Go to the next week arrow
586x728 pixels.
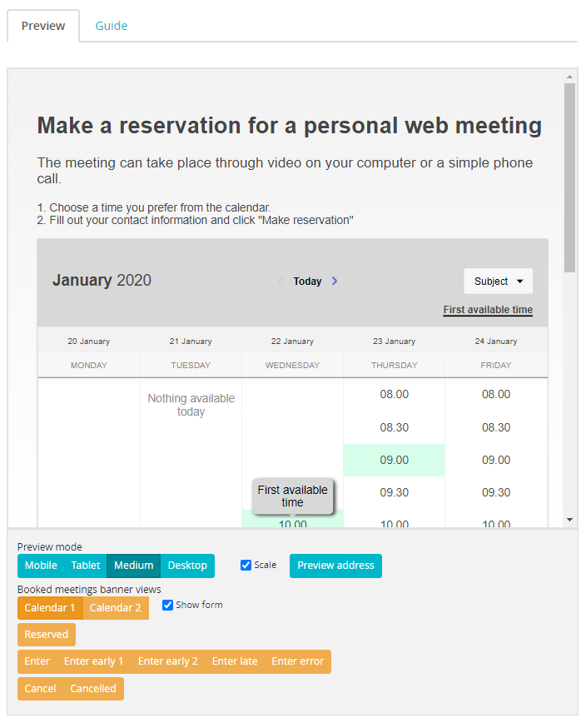click(x=335, y=282)
